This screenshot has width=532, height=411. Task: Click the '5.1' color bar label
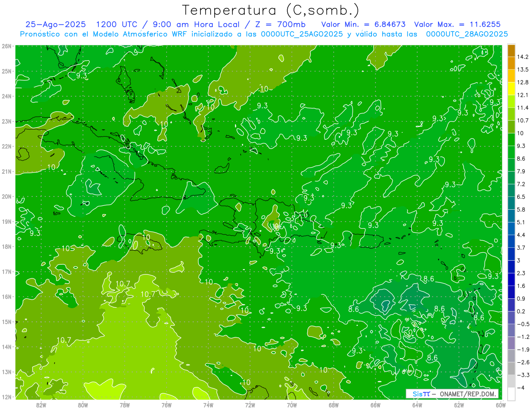[x=520, y=222]
